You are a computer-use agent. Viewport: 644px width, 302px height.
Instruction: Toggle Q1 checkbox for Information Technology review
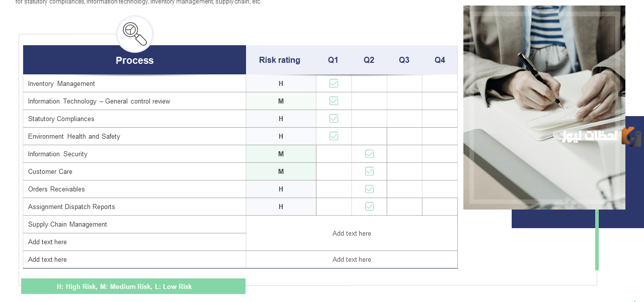pos(334,101)
